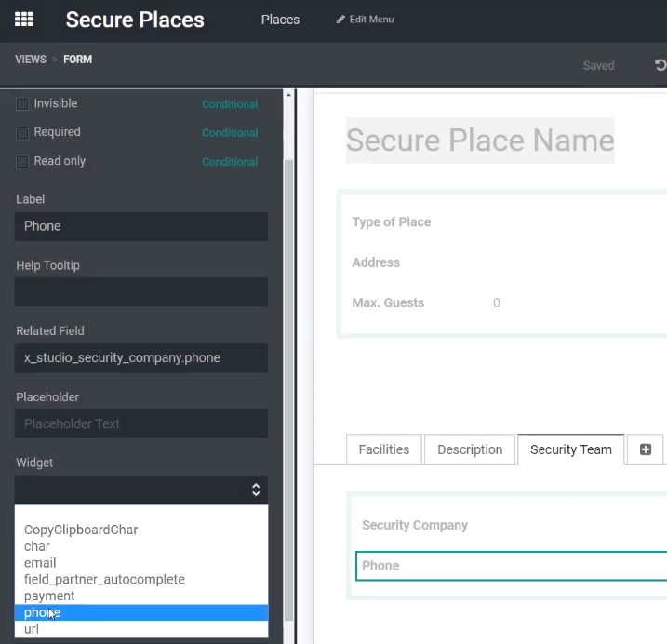Open the apps grid menu icon
Viewport: 667px width, 644px height.
pyautogui.click(x=24, y=20)
